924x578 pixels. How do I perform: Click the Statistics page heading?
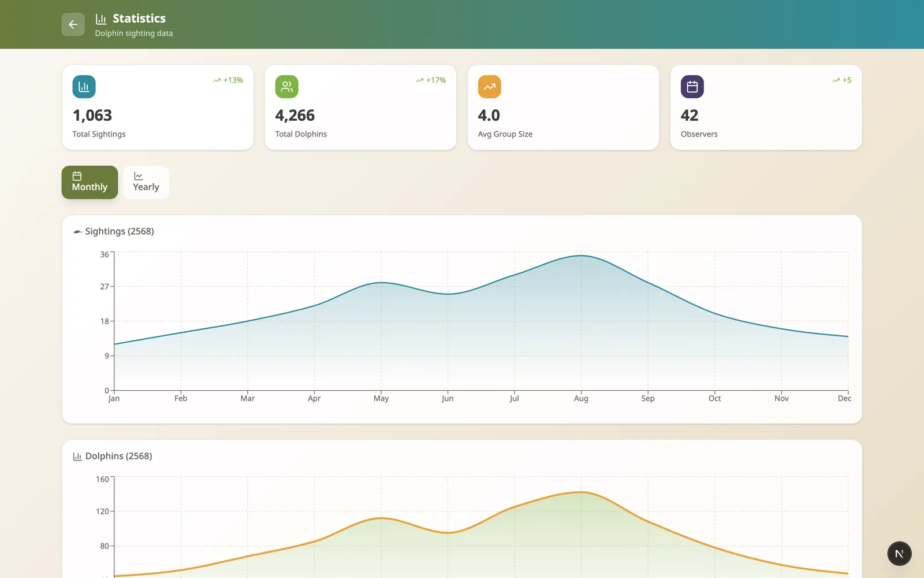139,18
